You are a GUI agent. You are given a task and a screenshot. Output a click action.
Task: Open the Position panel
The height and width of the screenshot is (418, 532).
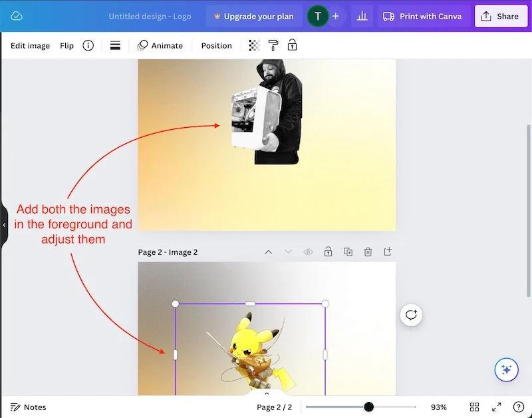(x=217, y=45)
